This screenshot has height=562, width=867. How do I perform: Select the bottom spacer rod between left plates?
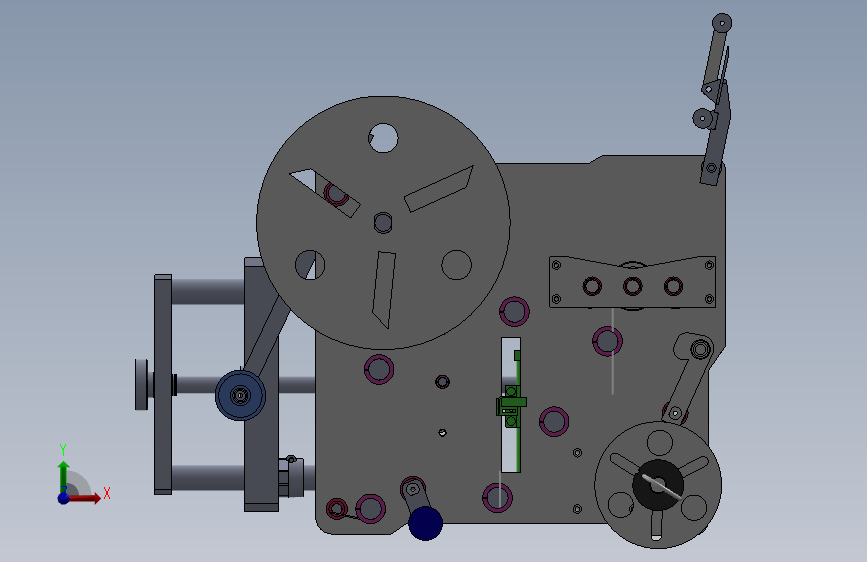tap(208, 477)
